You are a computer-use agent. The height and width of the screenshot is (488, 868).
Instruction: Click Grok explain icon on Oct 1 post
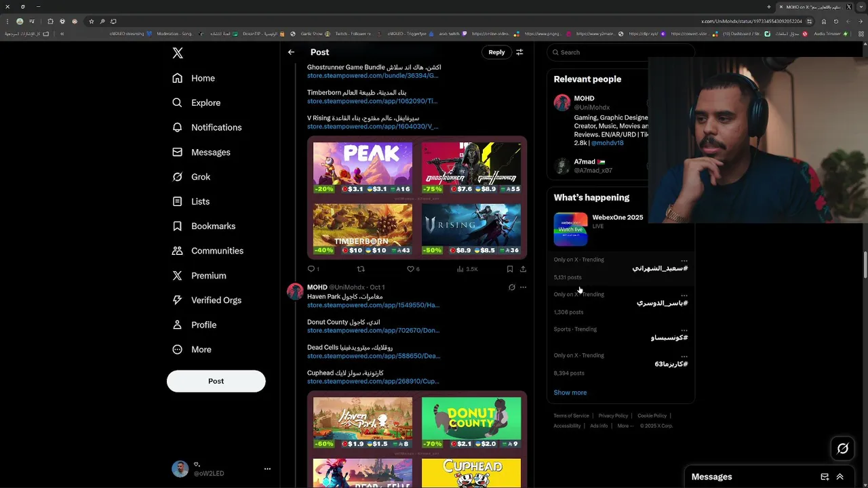(512, 287)
